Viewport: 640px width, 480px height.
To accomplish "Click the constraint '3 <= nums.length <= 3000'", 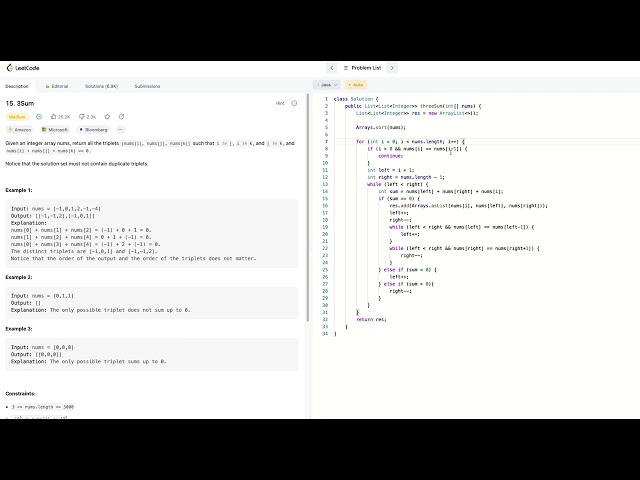I will [42, 407].
